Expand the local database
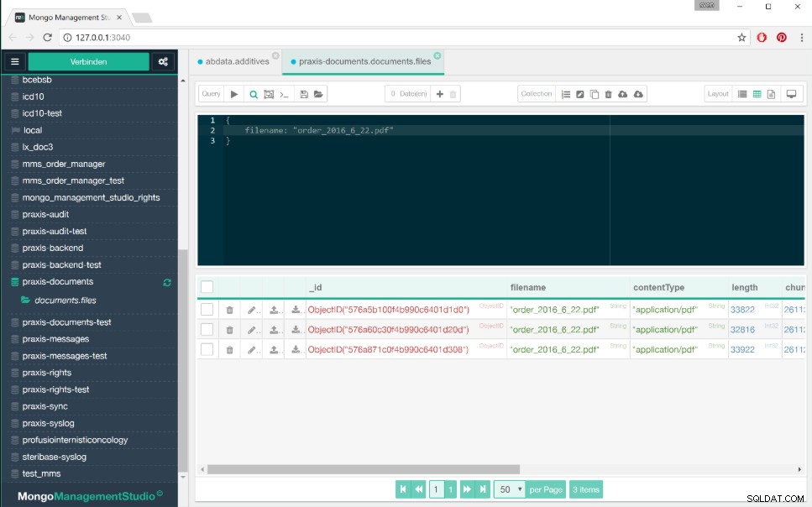The height and width of the screenshot is (507, 812). (x=33, y=130)
